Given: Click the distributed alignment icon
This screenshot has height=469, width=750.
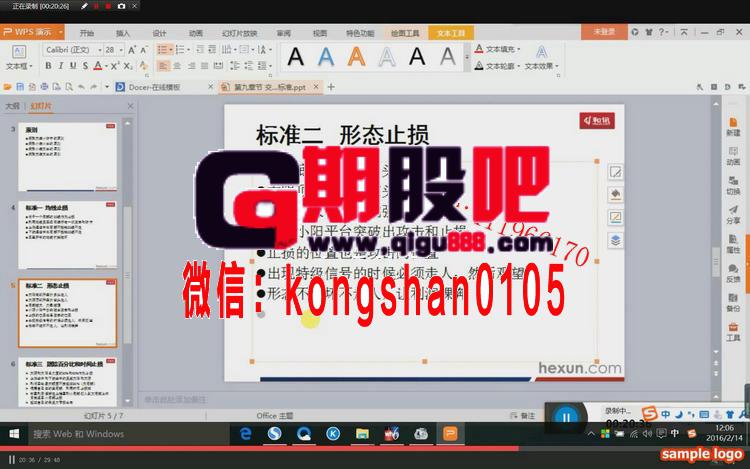Looking at the screenshot, I should click(218, 65).
